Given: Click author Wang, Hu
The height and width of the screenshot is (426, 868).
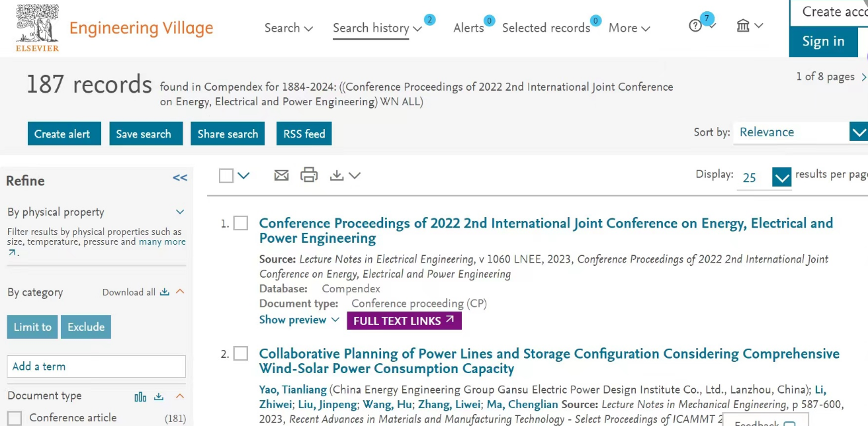Looking at the screenshot, I should coord(388,404).
